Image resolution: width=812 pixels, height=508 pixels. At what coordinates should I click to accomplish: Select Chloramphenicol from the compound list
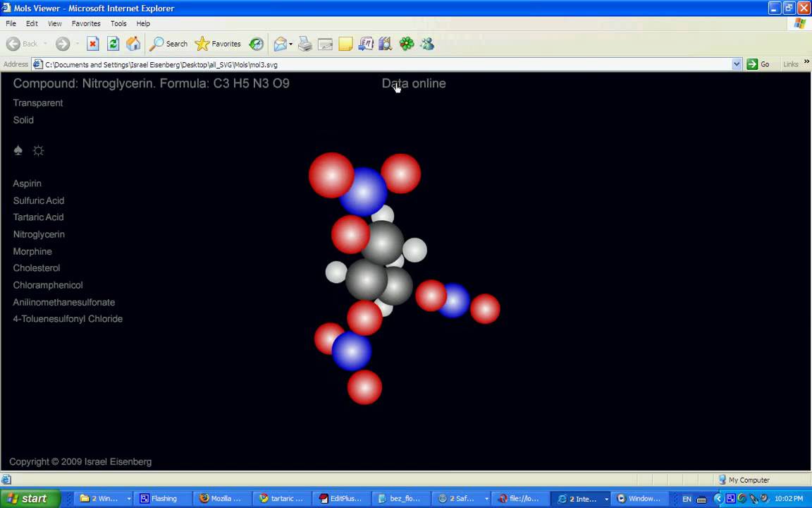click(48, 285)
